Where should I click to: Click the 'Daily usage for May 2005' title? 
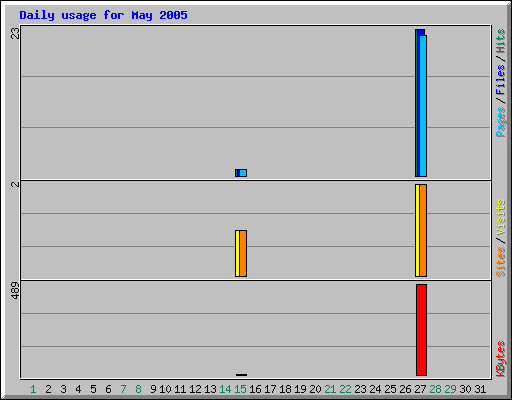tap(103, 15)
